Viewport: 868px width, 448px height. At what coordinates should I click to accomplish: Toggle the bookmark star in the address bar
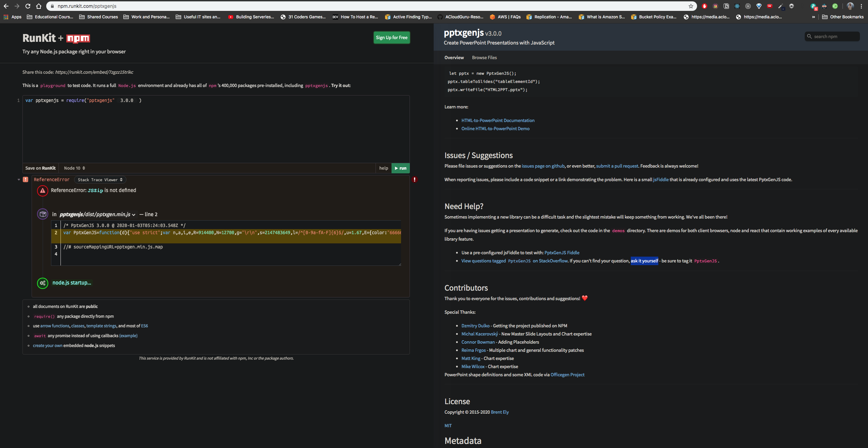pos(690,6)
